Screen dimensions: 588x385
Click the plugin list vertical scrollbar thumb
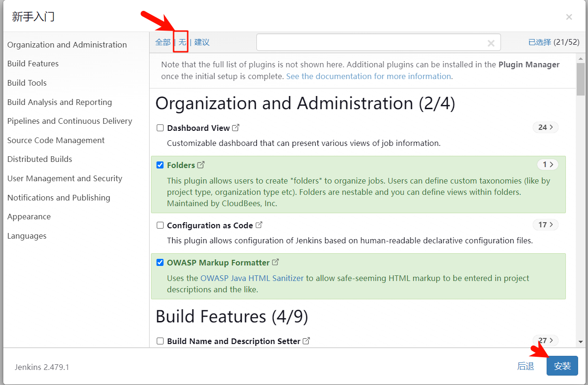580,79
